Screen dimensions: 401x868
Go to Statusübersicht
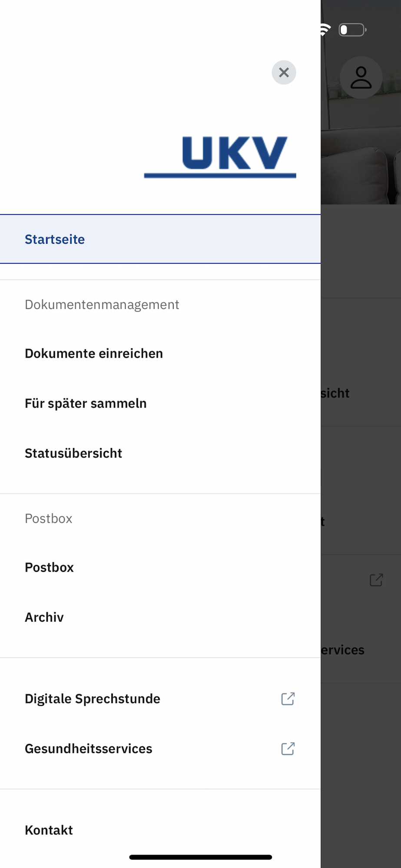pyautogui.click(x=73, y=453)
